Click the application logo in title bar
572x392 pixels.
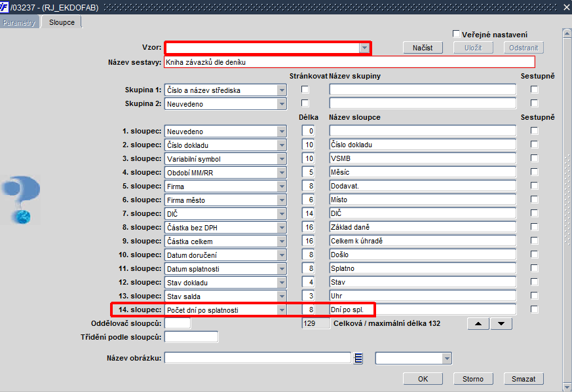pos(4,7)
